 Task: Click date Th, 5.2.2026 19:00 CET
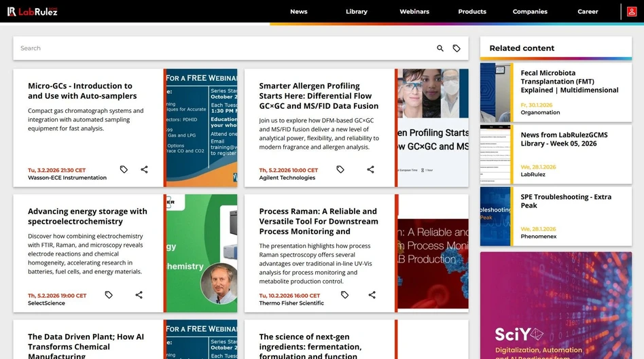click(x=57, y=296)
